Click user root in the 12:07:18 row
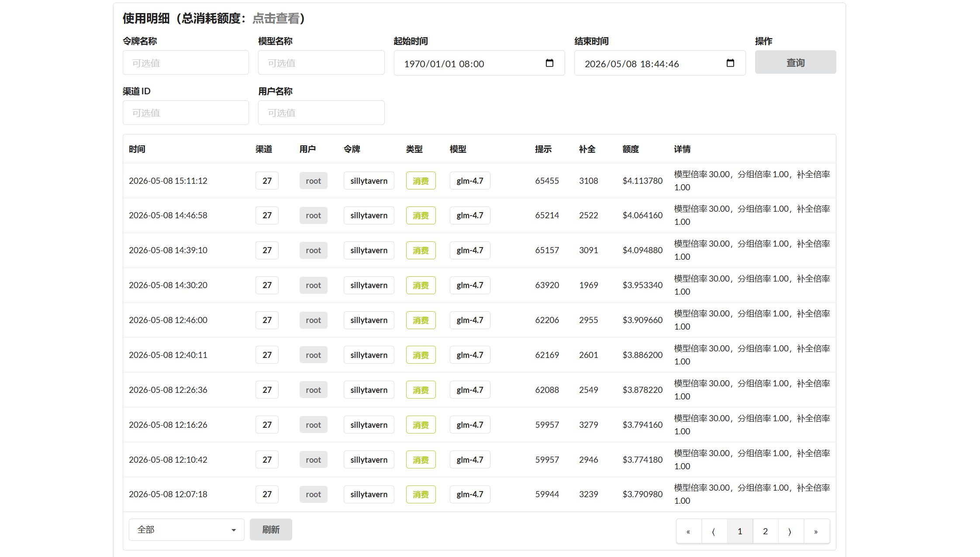This screenshot has height=557, width=980. tap(313, 494)
